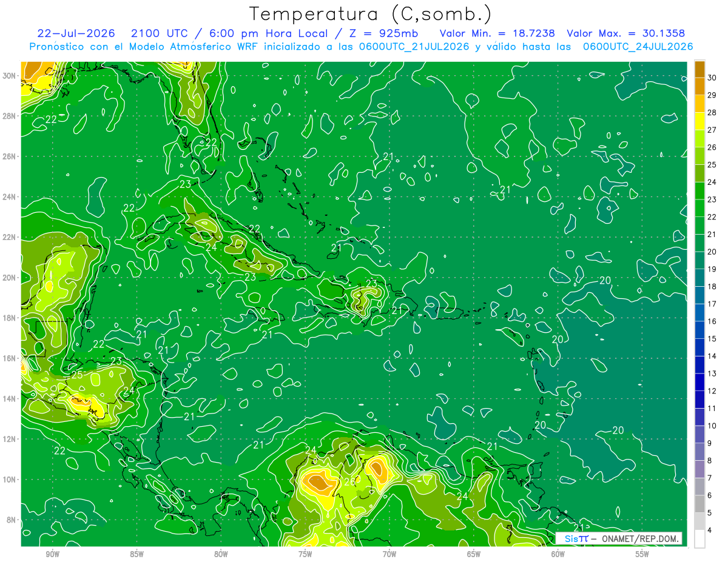Click the color legend value '10'

[712, 426]
